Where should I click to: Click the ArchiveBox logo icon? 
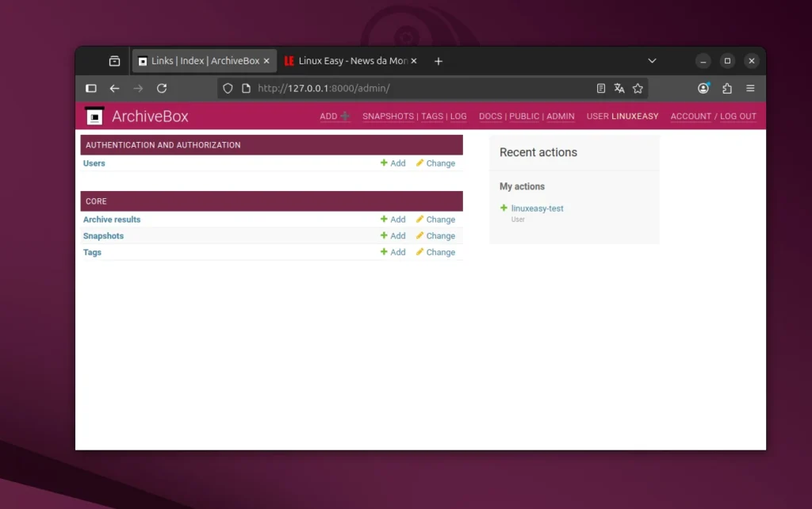coord(94,116)
